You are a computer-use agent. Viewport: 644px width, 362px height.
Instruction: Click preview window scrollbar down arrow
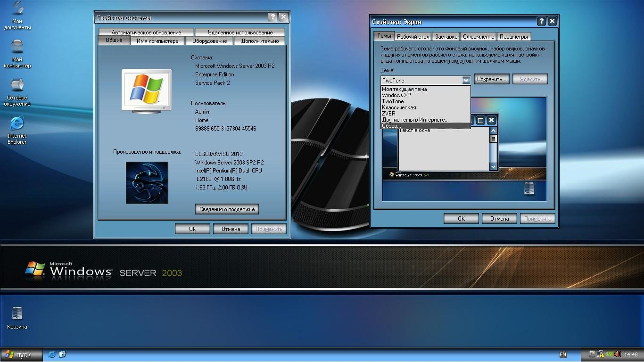pyautogui.click(x=493, y=166)
